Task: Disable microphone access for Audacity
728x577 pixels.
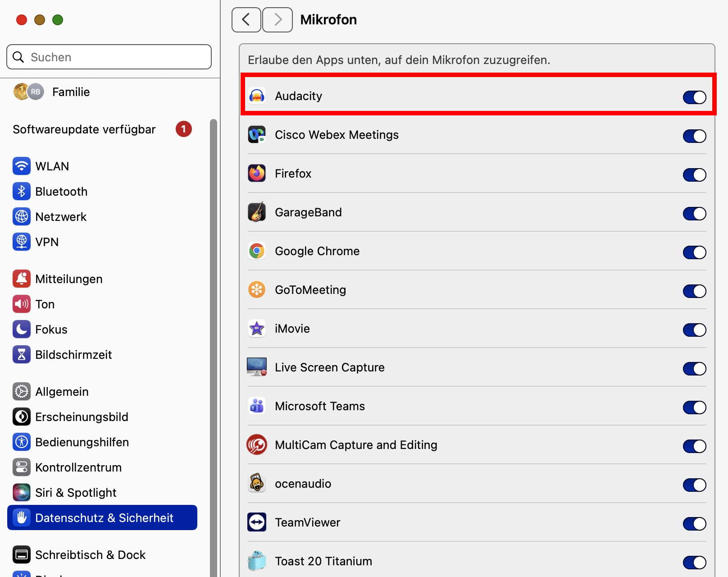Action: (694, 97)
